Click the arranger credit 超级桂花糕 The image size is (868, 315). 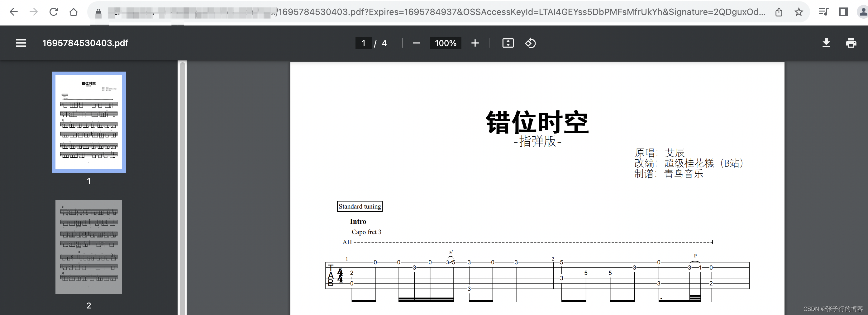click(x=689, y=163)
